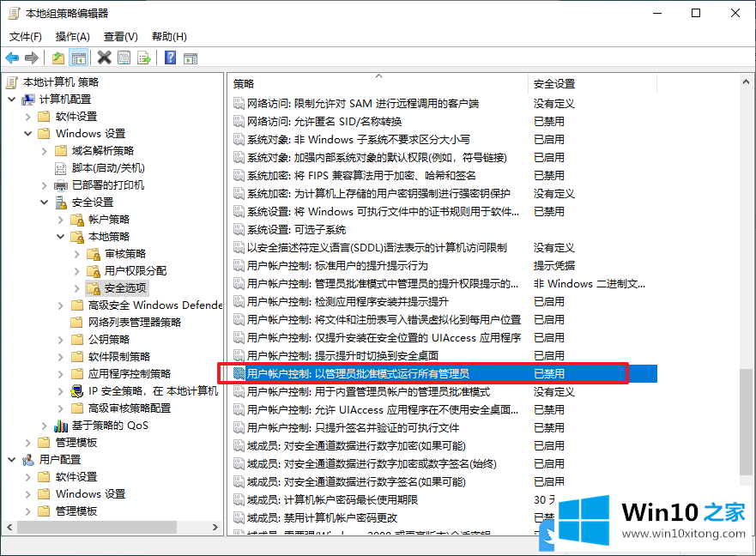Open the 查看(V) menu
The width and height of the screenshot is (756, 556).
tap(120, 37)
